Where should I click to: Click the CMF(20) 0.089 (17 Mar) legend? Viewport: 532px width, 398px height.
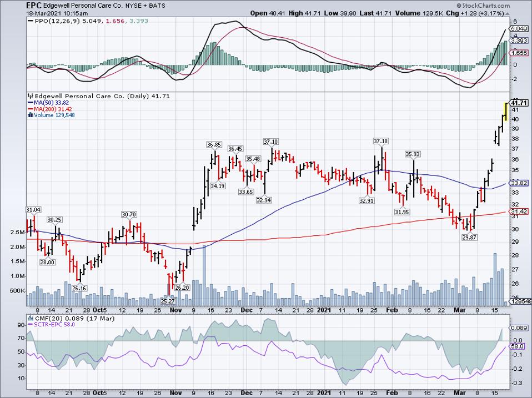click(x=74, y=318)
